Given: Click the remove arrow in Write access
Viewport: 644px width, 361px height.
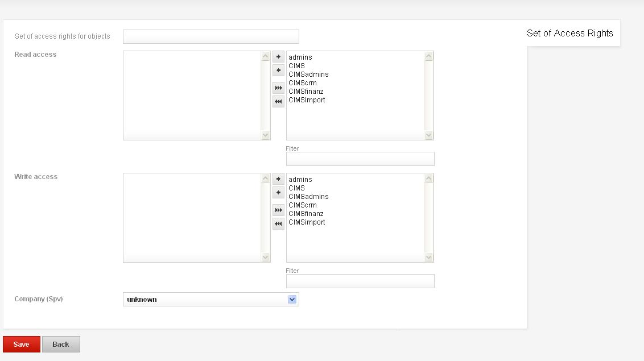Looking at the screenshot, I should tap(278, 192).
